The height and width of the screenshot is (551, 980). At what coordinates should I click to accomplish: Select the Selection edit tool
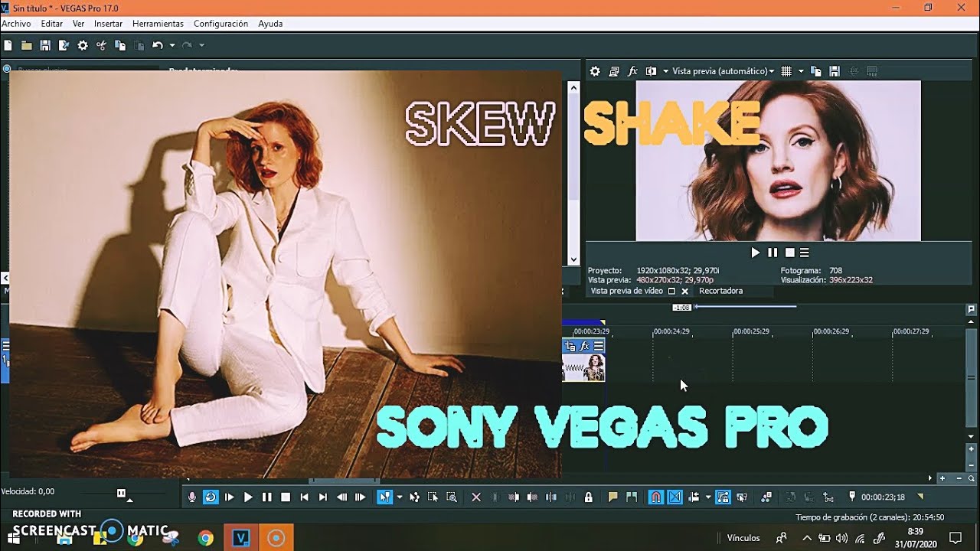point(433,497)
